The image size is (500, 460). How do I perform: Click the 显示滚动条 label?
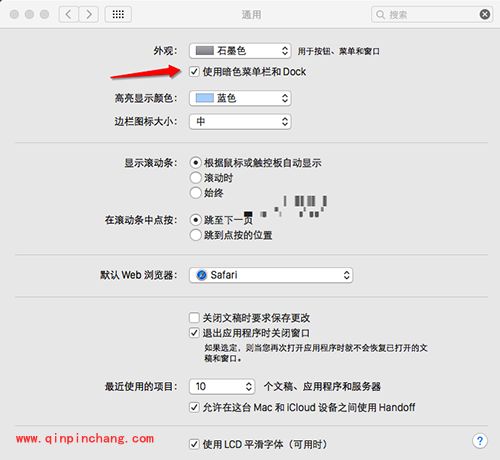pyautogui.click(x=151, y=163)
